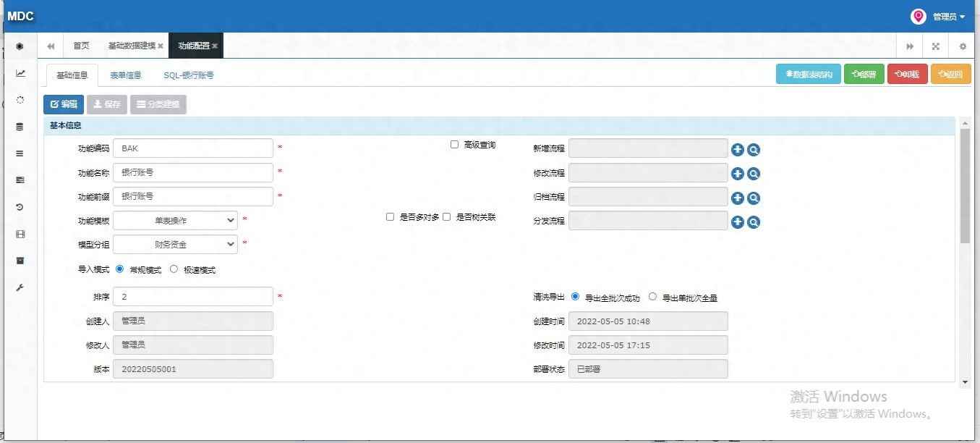980x443 pixels.
Task: Click the red 卸载 button
Action: pyautogui.click(x=908, y=74)
